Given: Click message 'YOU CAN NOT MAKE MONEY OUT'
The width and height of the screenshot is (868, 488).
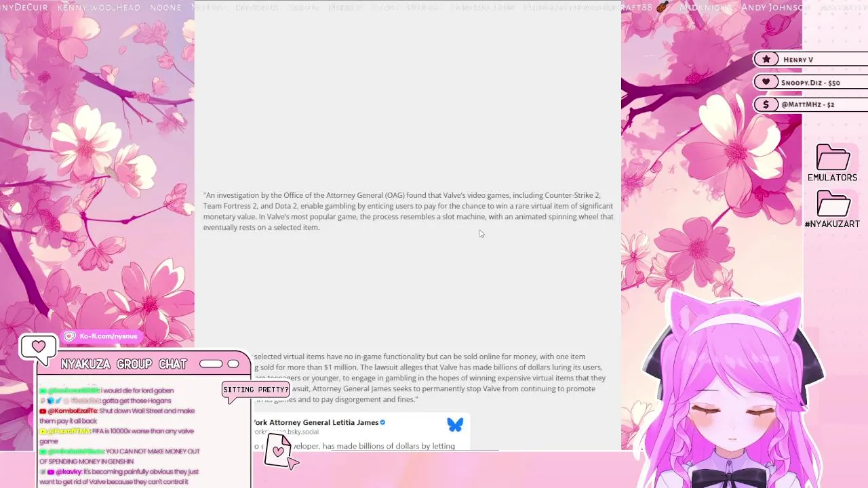Looking at the screenshot, I should pyautogui.click(x=153, y=451).
